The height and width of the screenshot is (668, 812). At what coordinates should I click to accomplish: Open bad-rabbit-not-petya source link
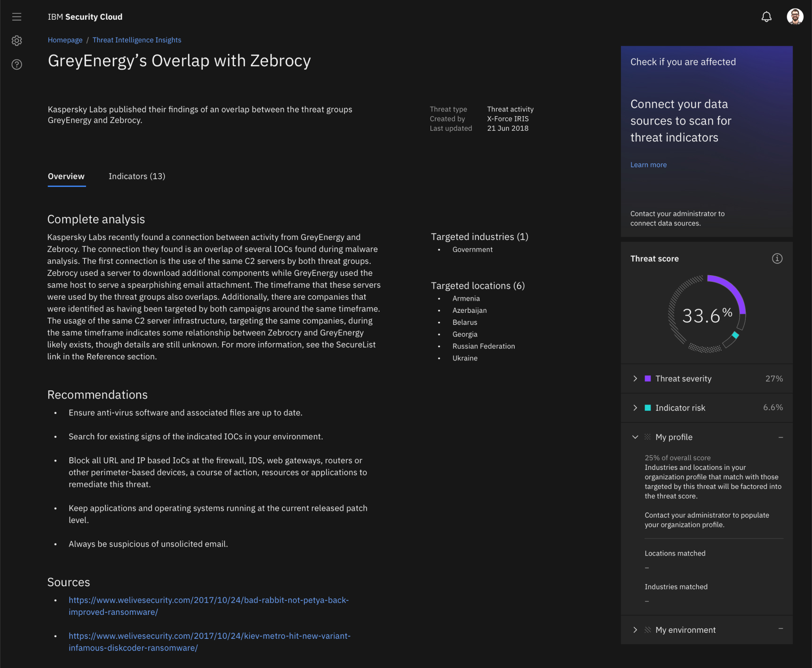208,606
